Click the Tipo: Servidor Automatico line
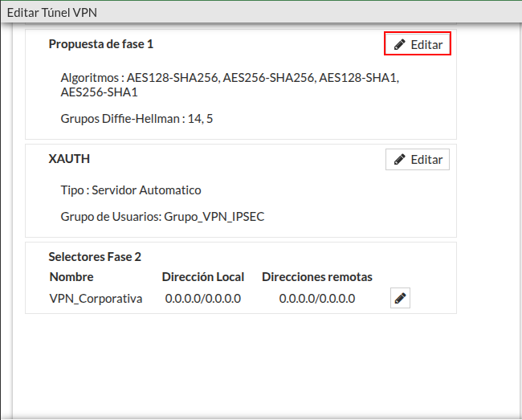Image resolution: width=522 pixels, height=420 pixels. [131, 190]
